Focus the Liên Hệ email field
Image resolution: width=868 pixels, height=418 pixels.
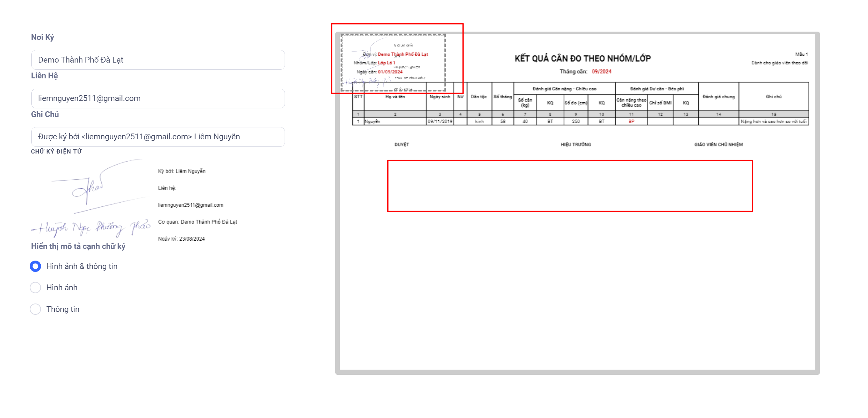point(158,98)
